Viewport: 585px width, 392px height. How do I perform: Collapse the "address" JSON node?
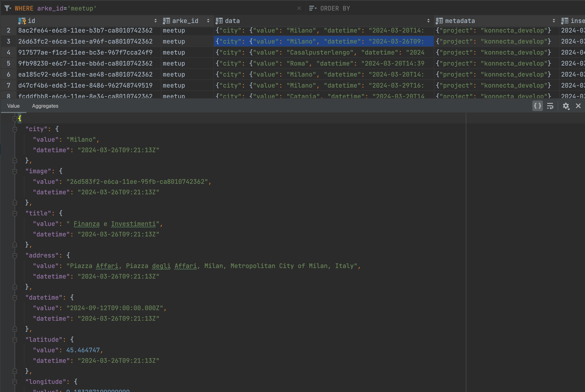(15, 256)
